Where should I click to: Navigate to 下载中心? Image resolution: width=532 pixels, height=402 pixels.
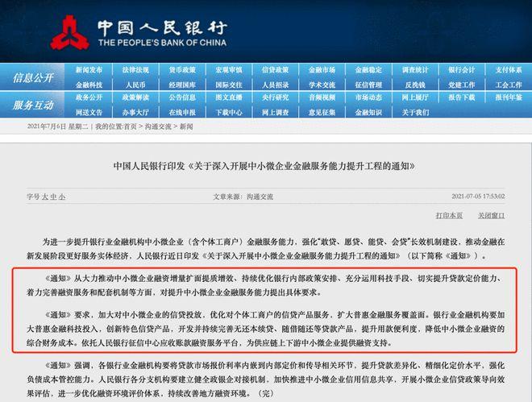tap(229, 112)
